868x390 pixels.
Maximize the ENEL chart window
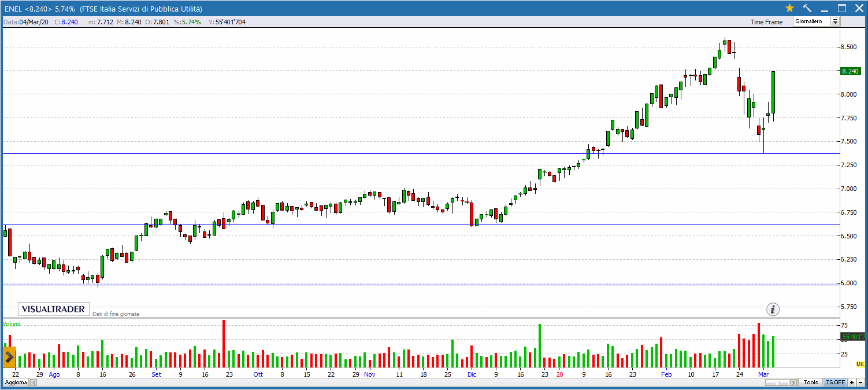pos(842,8)
